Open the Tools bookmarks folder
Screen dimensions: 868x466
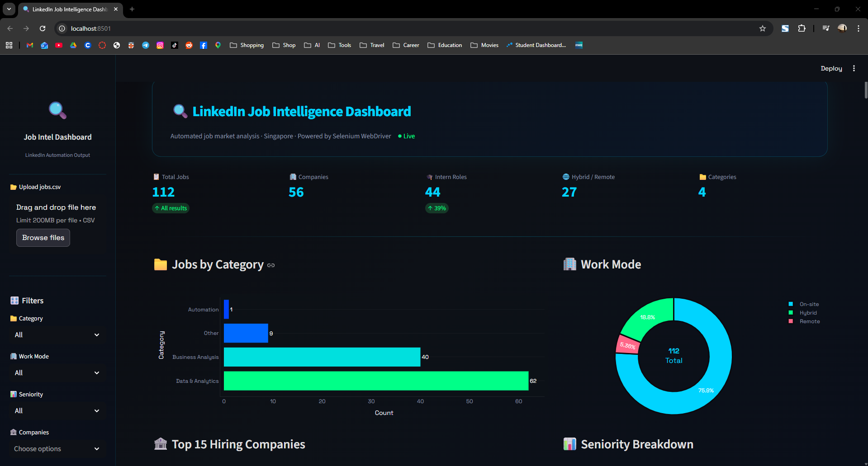click(x=340, y=45)
